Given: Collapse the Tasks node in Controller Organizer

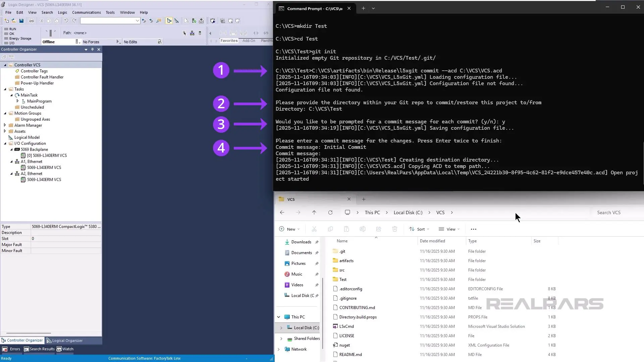Looking at the screenshot, I should pos(5,89).
